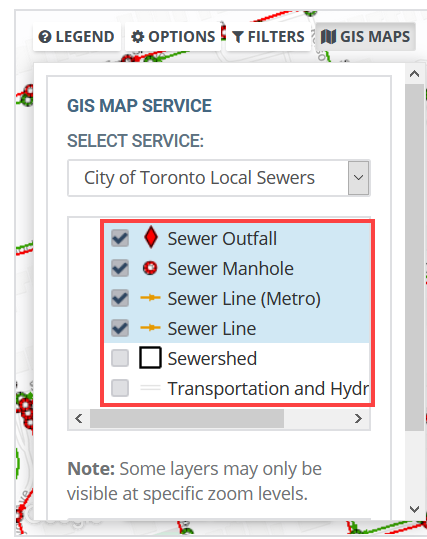Screen dimensions: 427x539
Task: Uncheck the Sewer Manhole layer
Action: click(x=120, y=268)
